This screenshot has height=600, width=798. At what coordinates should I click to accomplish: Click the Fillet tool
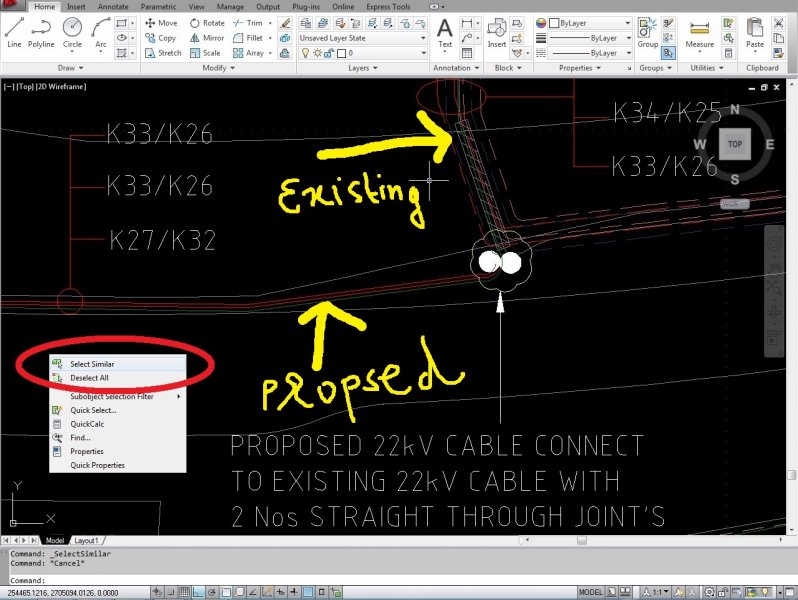coord(248,38)
